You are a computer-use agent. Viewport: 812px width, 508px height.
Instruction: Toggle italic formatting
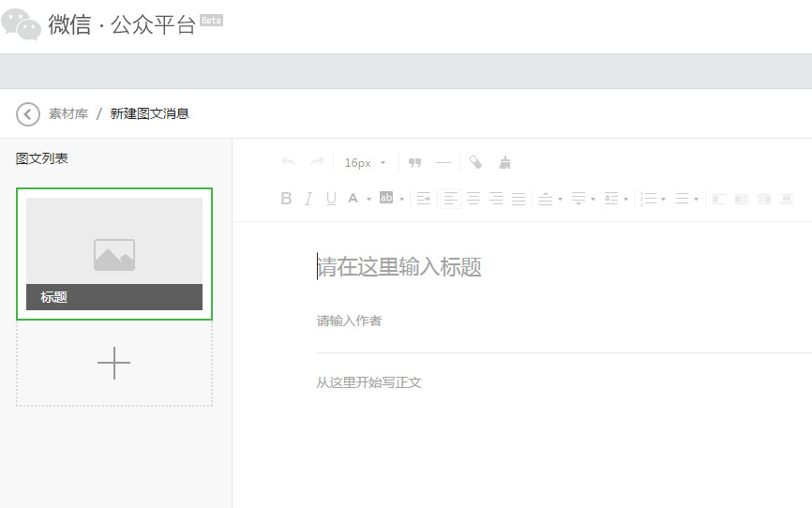308,199
